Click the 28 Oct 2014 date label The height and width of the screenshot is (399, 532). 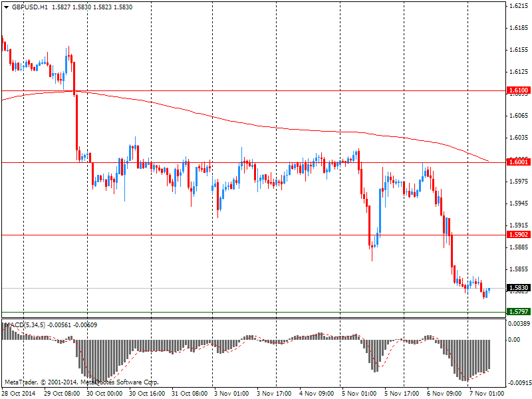[19, 394]
